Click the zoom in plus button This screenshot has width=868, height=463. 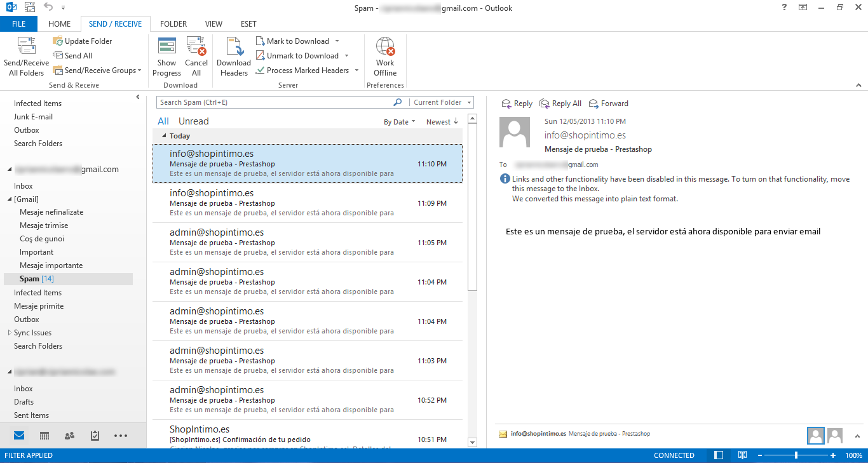(x=833, y=455)
